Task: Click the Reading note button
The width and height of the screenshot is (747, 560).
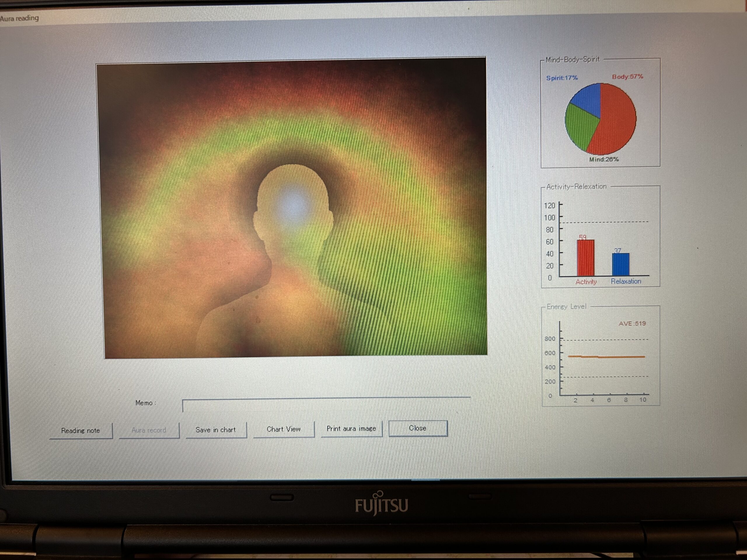Action: [80, 430]
